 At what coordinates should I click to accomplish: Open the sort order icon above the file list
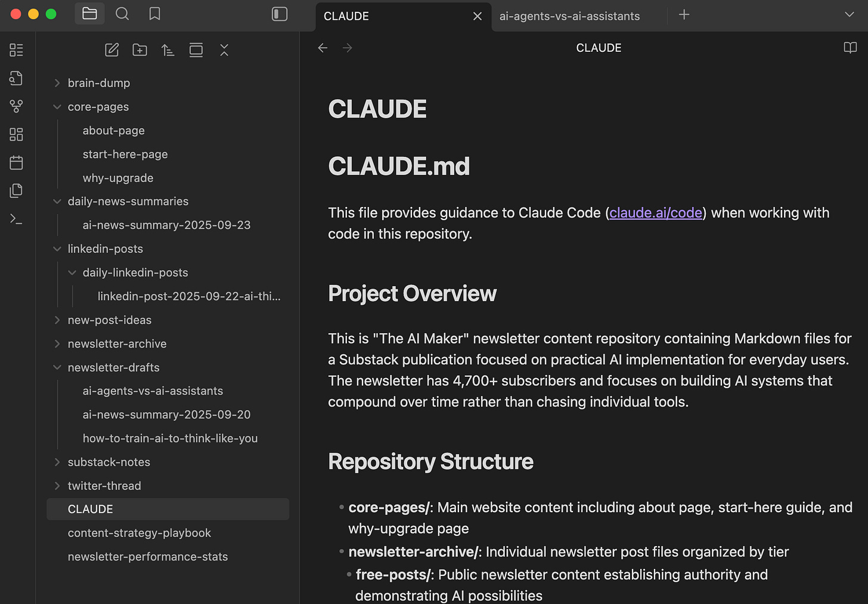[x=168, y=50]
